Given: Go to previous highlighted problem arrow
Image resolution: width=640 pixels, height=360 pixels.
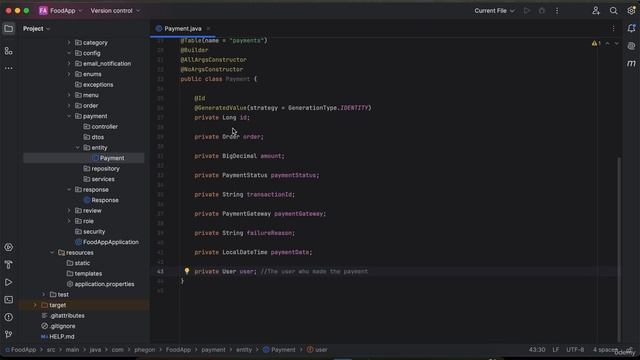Looking at the screenshot, I should click(x=607, y=43).
